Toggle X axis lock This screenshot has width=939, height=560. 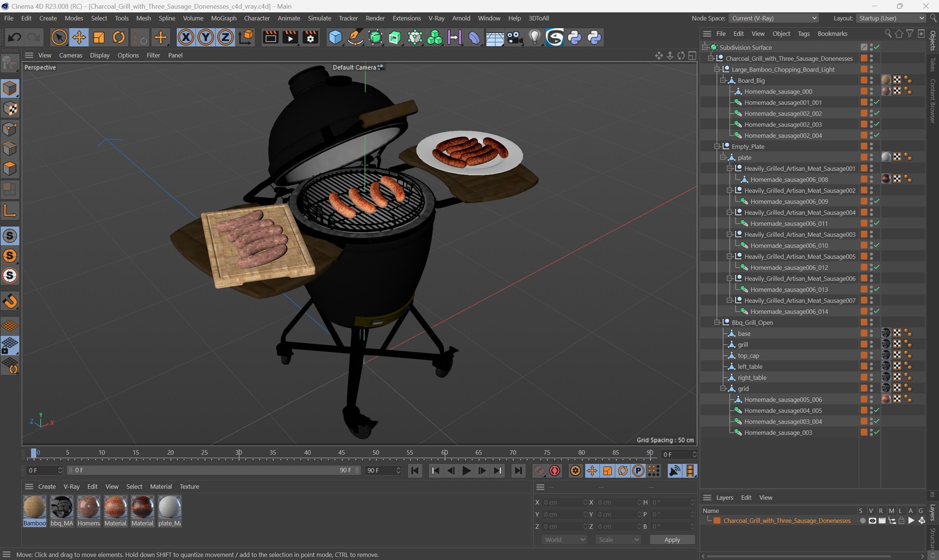[x=186, y=37]
